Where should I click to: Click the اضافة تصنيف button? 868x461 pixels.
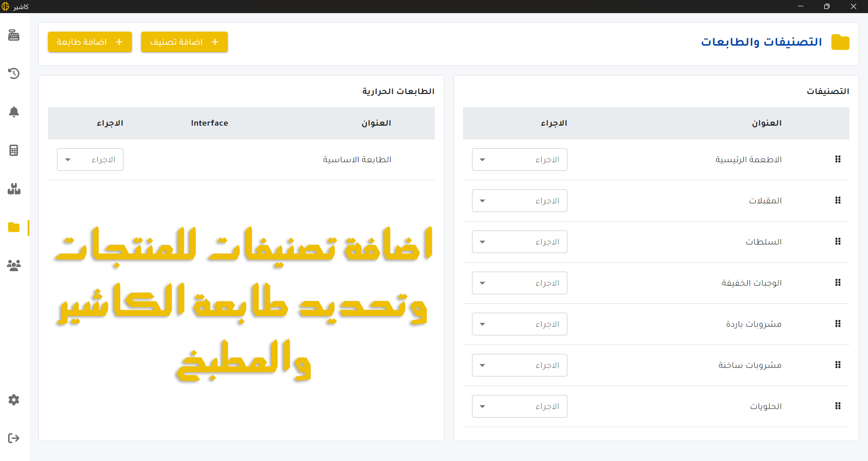[x=184, y=42]
